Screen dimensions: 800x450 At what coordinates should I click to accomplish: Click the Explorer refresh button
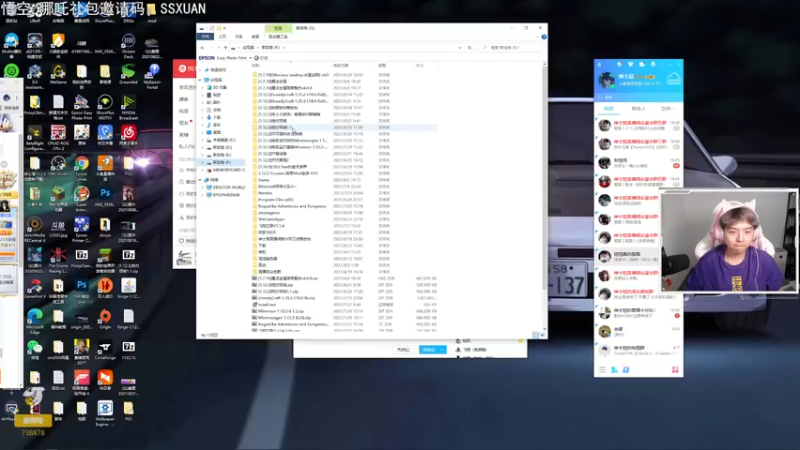(469, 47)
